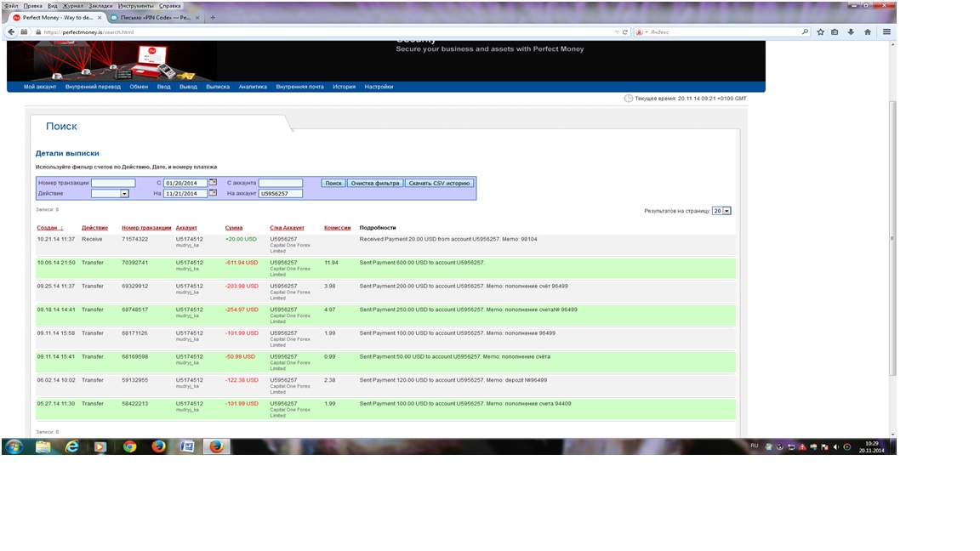This screenshot has width=980, height=551.
Task: Close the Perfect Money tab
Action: coord(100,18)
